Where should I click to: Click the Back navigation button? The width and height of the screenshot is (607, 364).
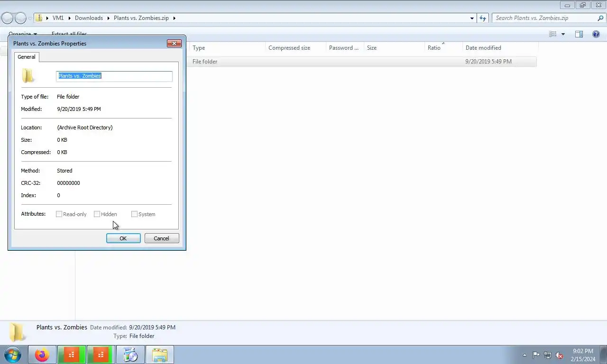pyautogui.click(x=8, y=18)
